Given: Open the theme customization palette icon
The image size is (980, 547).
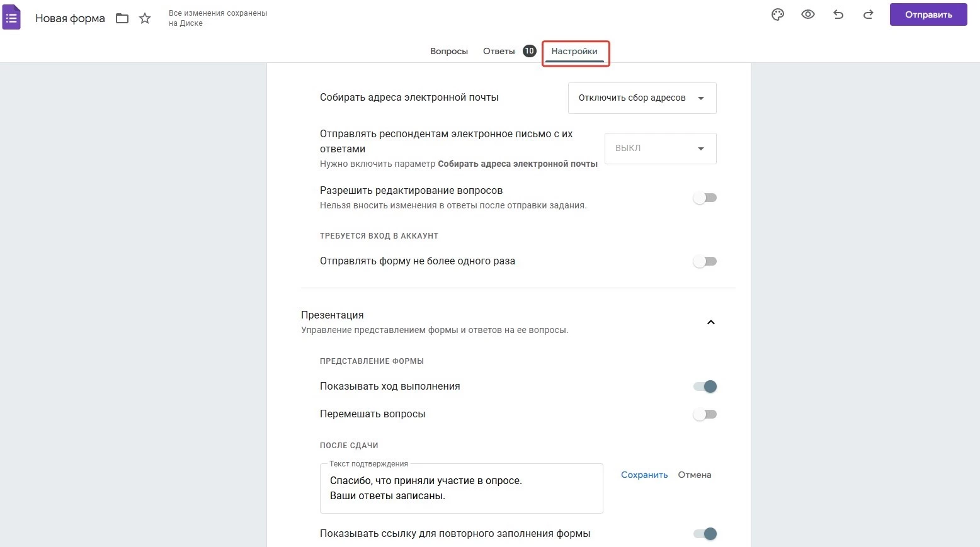Looking at the screenshot, I should [x=778, y=14].
